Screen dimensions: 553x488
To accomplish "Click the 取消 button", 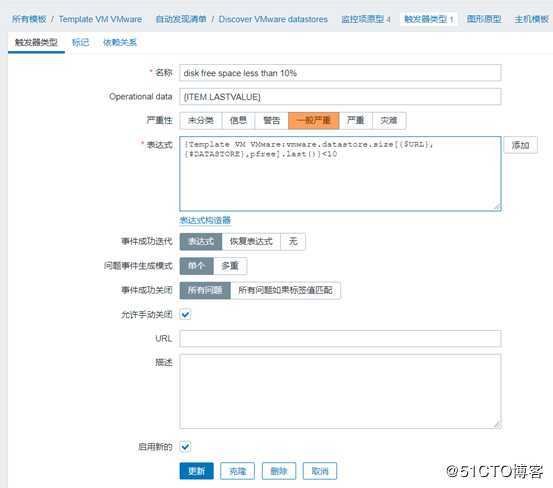I will (320, 471).
